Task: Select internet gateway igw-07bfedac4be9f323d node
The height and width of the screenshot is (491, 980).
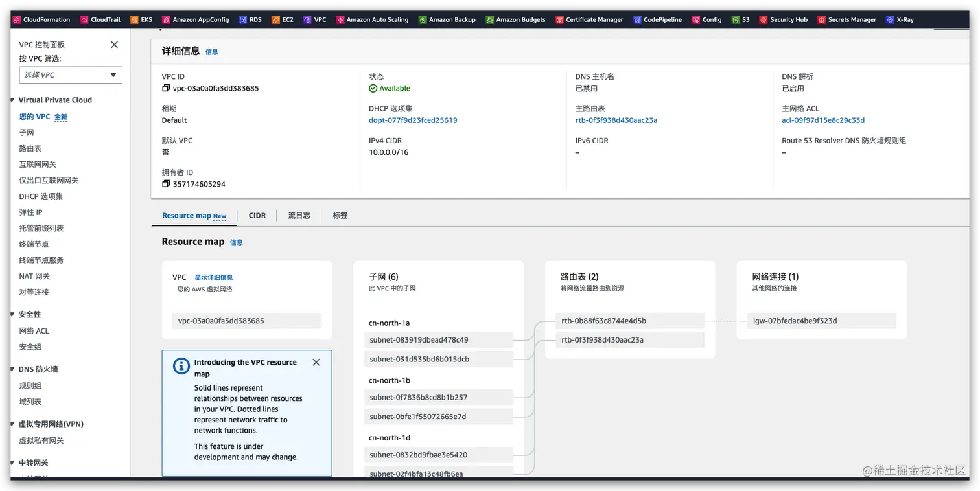Action: (822, 321)
